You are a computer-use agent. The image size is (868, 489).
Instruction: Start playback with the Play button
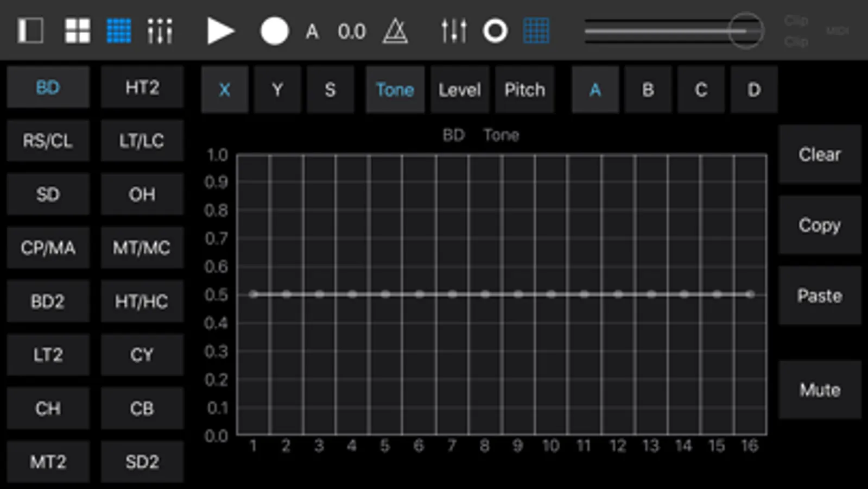pos(220,31)
